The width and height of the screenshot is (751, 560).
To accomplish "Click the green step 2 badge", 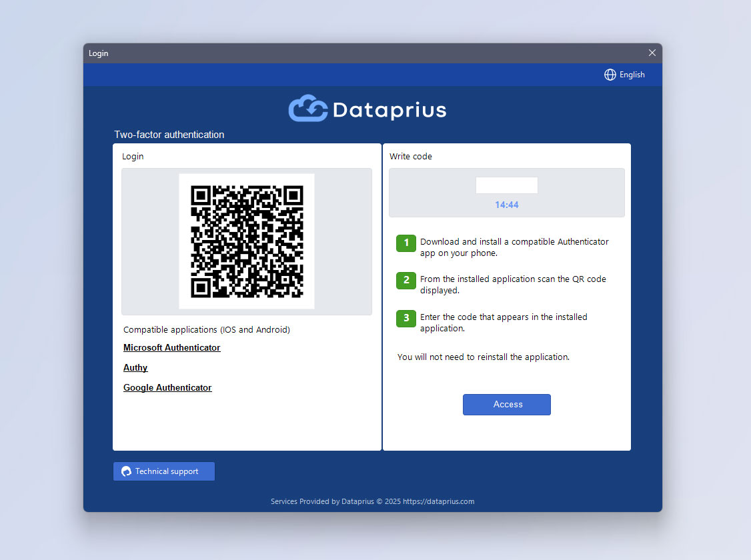I will click(406, 280).
